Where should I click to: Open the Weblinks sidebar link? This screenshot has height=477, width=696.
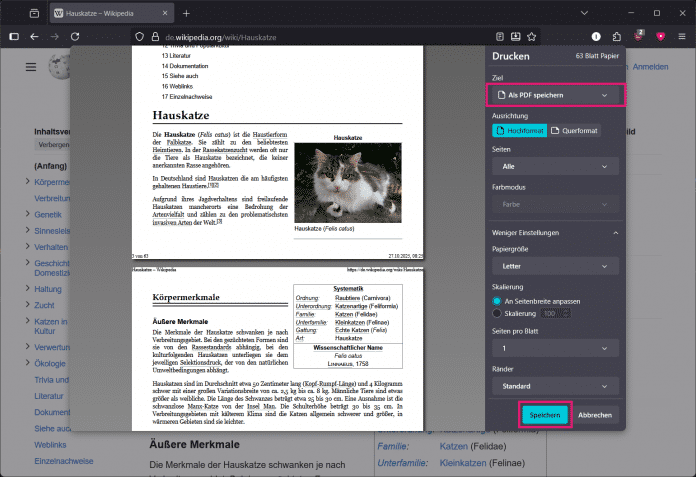pyautogui.click(x=50, y=445)
